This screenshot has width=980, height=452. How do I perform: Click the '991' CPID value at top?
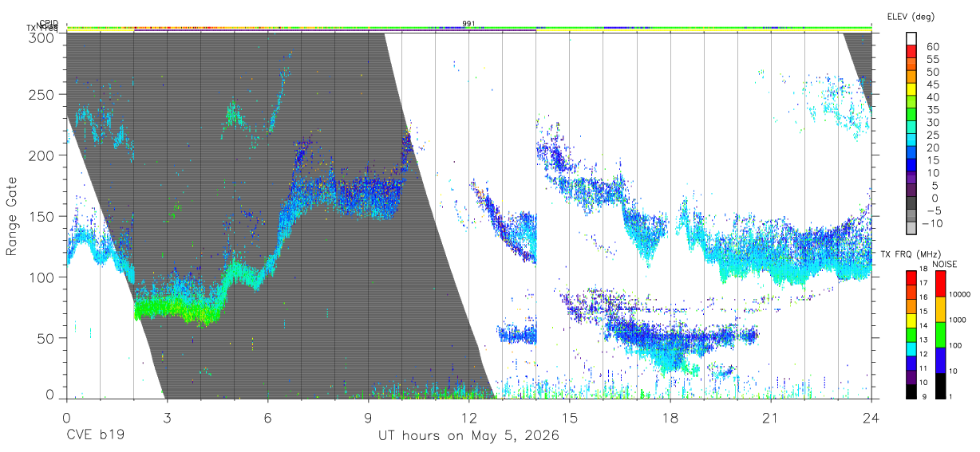point(468,24)
